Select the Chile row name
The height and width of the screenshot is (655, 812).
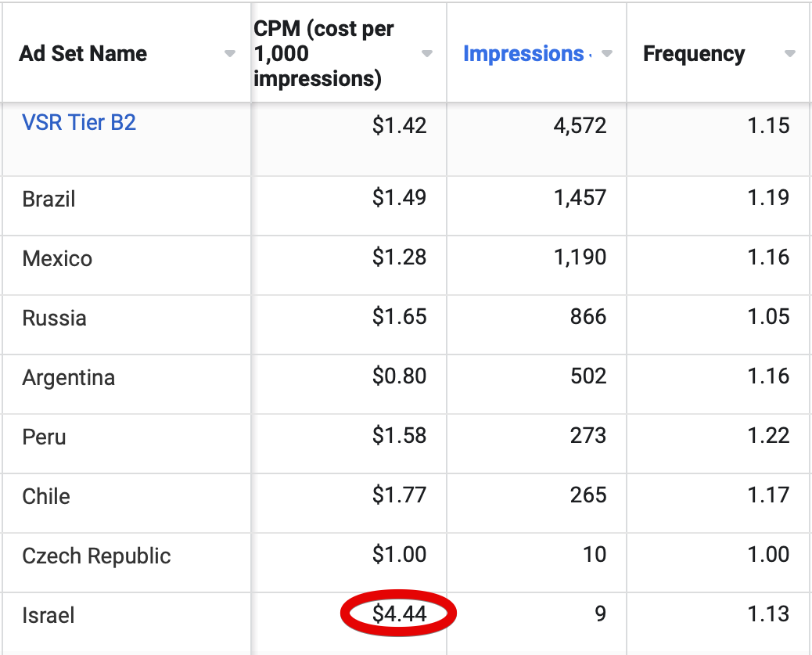coord(46,496)
